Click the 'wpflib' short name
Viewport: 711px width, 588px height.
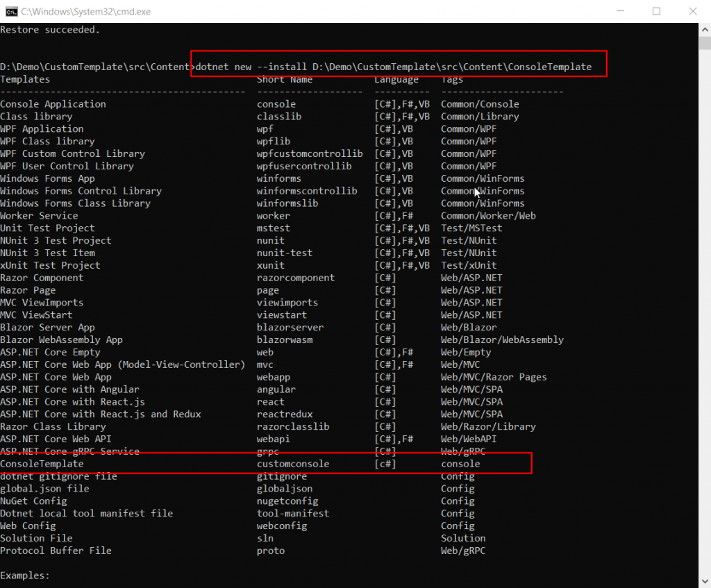[x=274, y=142]
